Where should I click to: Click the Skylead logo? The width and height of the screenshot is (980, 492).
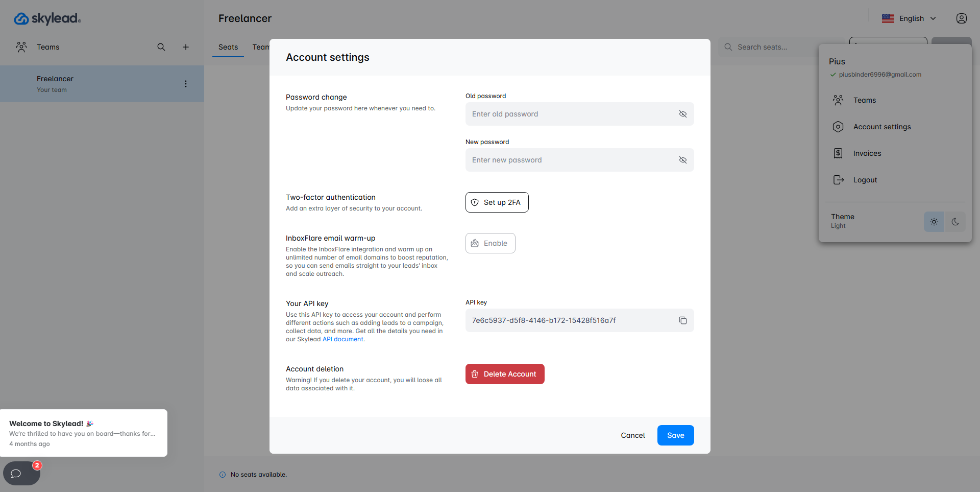pyautogui.click(x=47, y=19)
